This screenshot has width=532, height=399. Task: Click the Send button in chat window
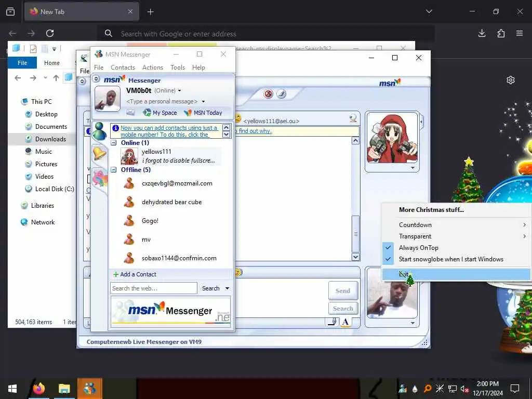[x=343, y=291]
